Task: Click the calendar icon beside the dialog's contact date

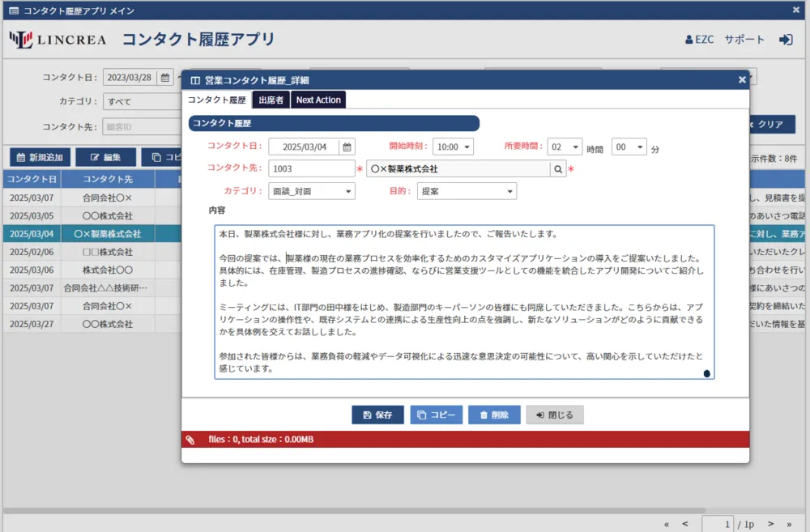Action: pyautogui.click(x=347, y=147)
